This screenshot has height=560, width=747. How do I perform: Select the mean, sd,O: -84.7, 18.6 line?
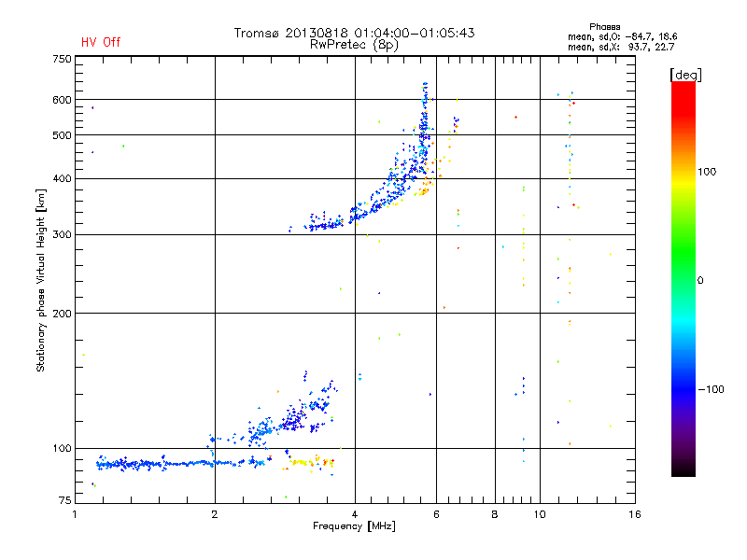[x=622, y=36]
